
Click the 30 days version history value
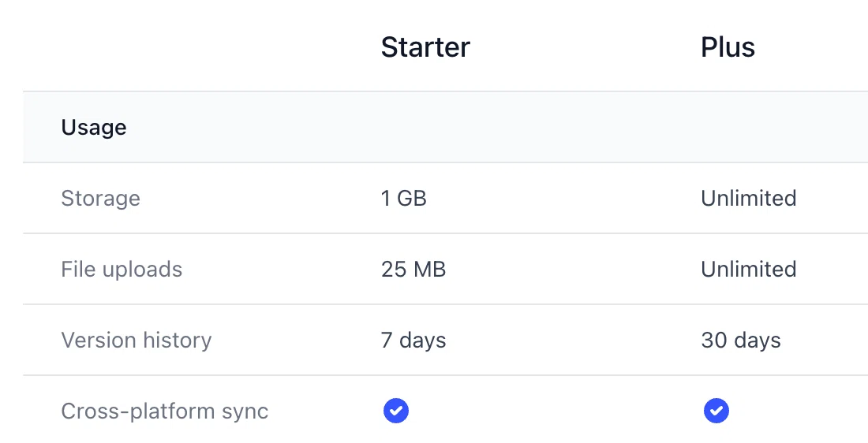click(741, 340)
